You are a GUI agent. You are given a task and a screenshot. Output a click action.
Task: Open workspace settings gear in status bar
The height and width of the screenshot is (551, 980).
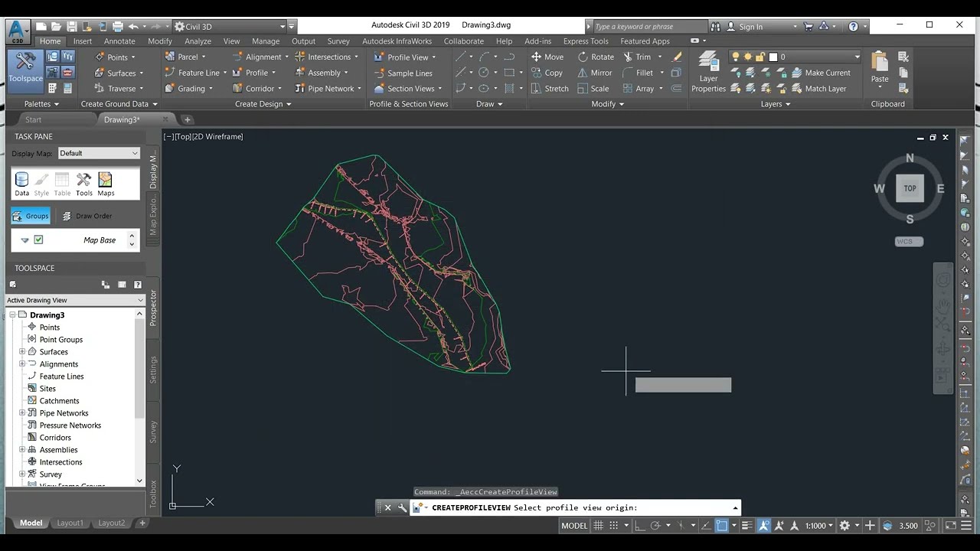point(844,526)
